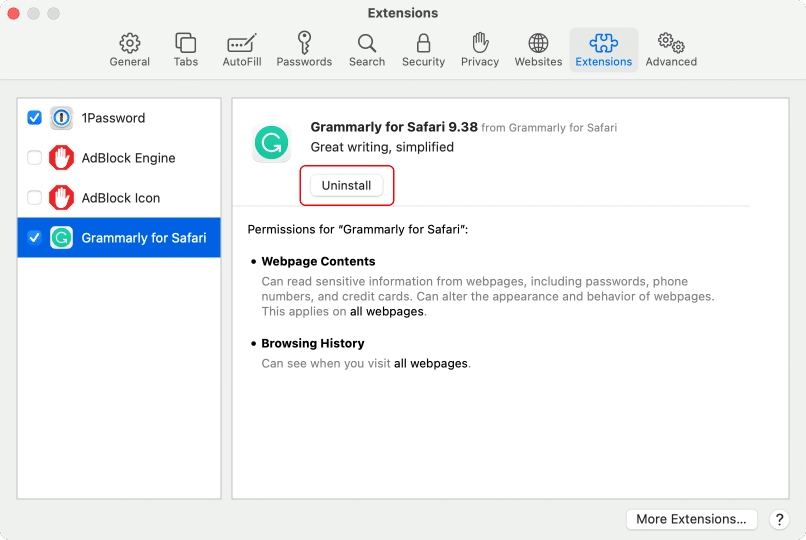Open the Advanced gears icon
The height and width of the screenshot is (540, 806).
pos(671,43)
